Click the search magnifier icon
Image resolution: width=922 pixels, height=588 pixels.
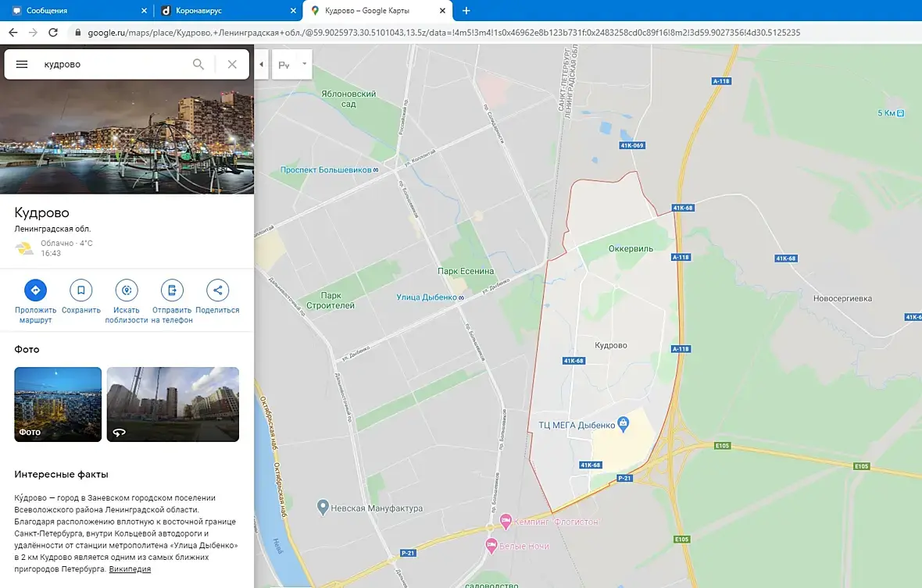tap(198, 64)
